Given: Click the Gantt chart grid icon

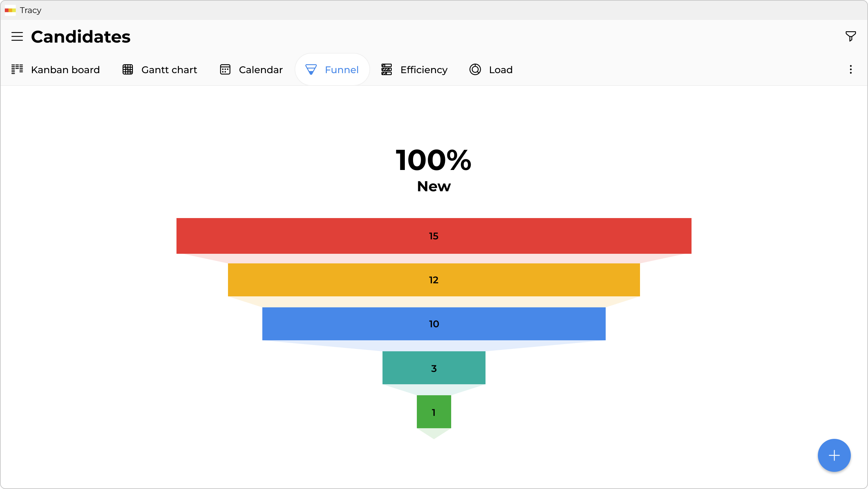Looking at the screenshot, I should click(128, 69).
